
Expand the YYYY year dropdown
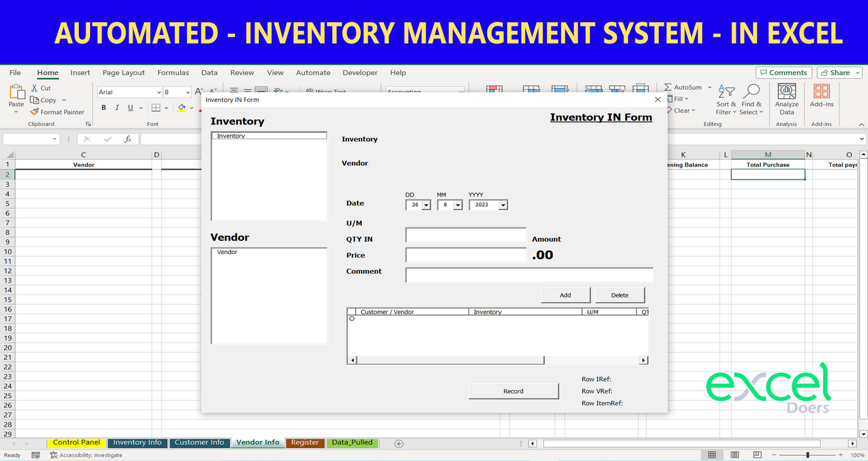pos(503,205)
